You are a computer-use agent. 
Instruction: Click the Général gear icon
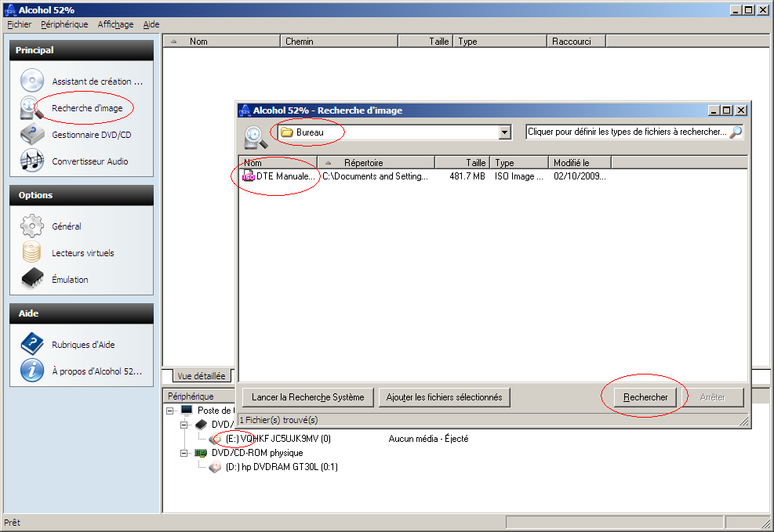pyautogui.click(x=31, y=226)
